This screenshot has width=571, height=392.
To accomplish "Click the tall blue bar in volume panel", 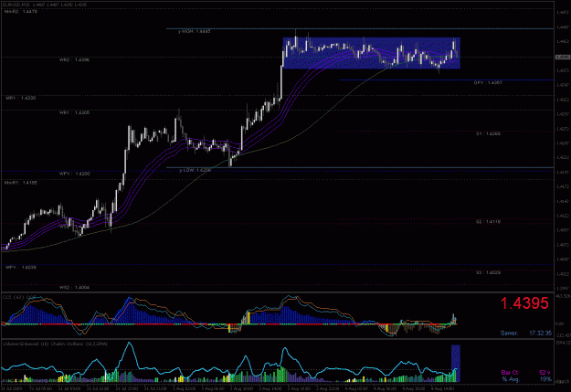I will pos(456,364).
